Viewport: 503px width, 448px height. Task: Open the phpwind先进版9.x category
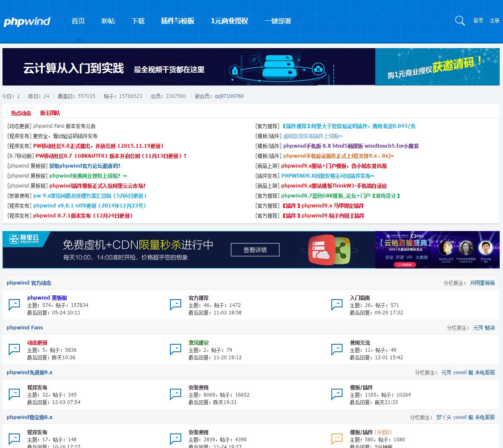(x=29, y=373)
